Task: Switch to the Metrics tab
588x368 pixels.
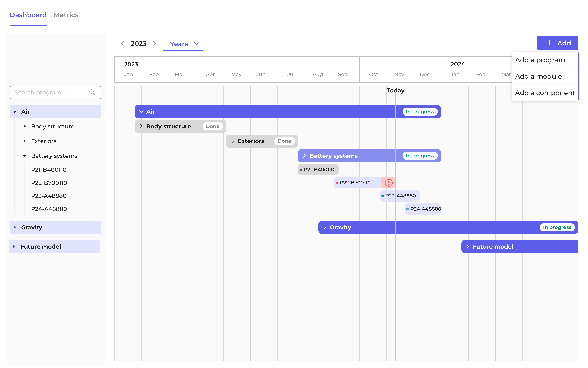Action: (66, 15)
